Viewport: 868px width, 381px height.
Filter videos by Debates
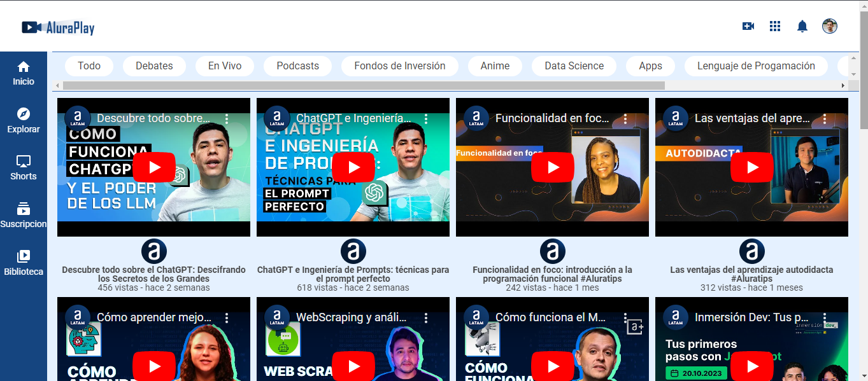pyautogui.click(x=154, y=66)
